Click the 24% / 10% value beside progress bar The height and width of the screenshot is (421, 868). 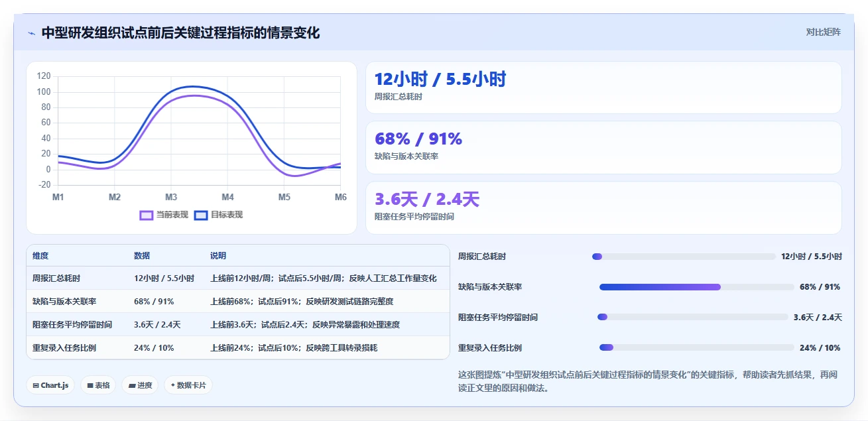[820, 348]
